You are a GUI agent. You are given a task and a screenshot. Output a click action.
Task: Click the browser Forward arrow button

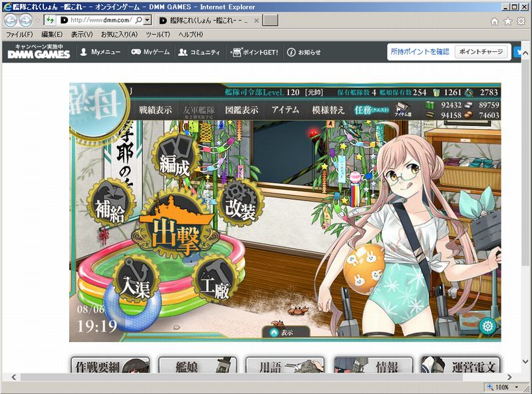click(x=25, y=21)
